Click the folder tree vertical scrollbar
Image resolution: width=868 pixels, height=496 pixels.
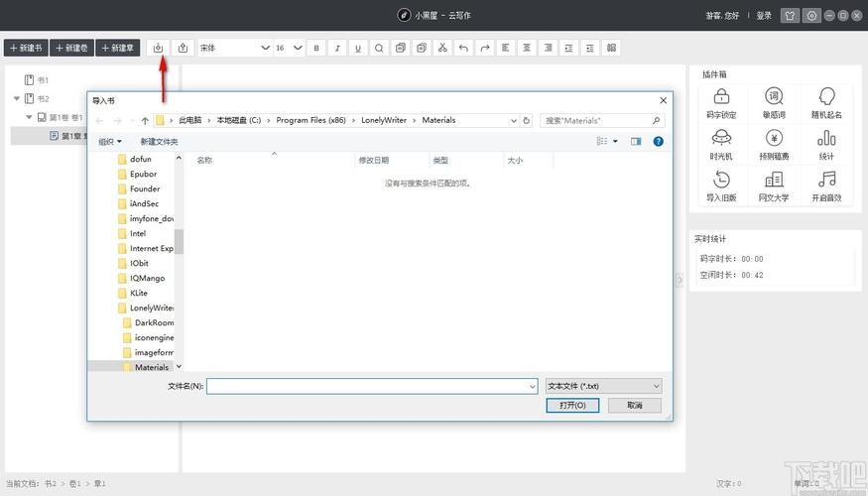[x=180, y=241]
